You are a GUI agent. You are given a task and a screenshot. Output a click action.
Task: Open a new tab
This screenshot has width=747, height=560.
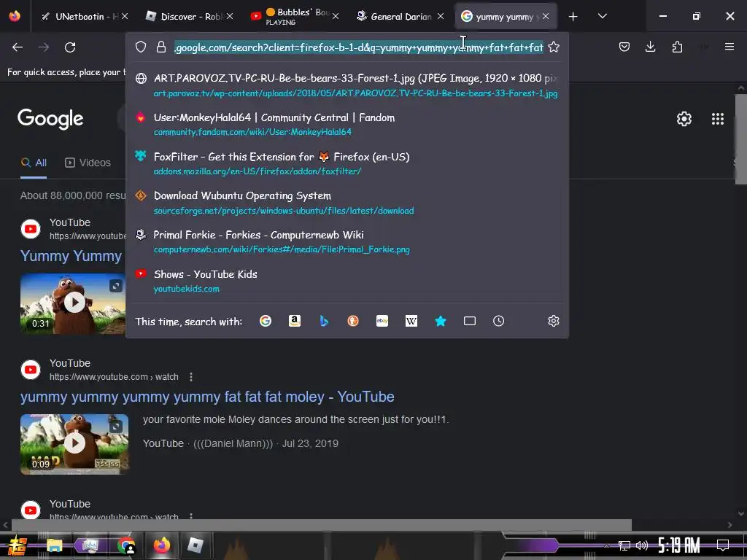[573, 16]
